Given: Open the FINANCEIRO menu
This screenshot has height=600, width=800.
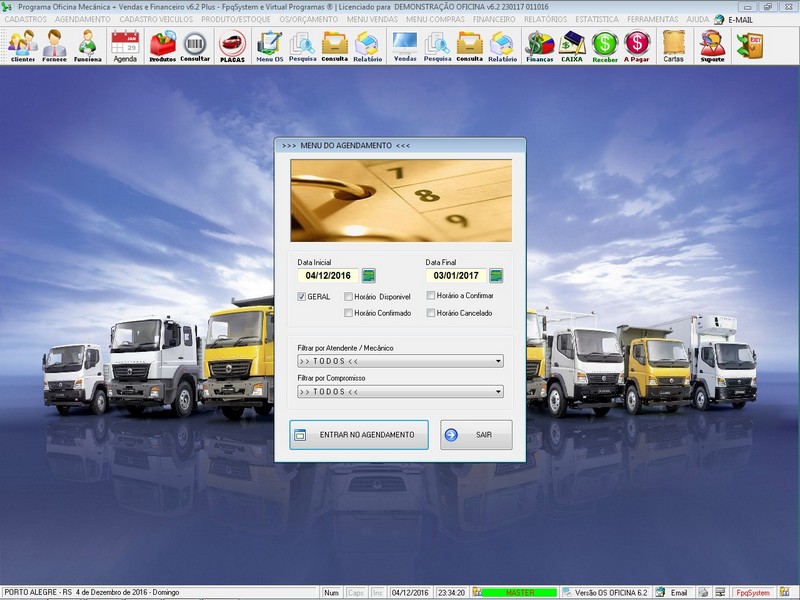Looking at the screenshot, I should (x=494, y=19).
